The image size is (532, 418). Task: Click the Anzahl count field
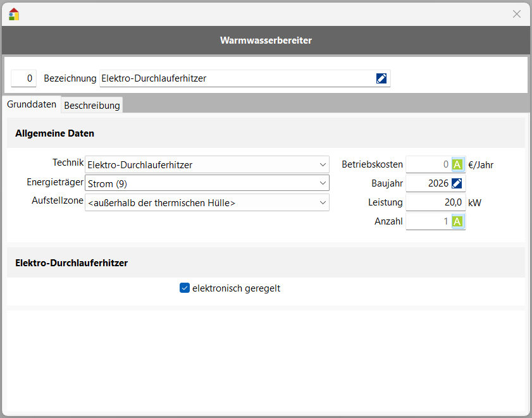point(428,221)
